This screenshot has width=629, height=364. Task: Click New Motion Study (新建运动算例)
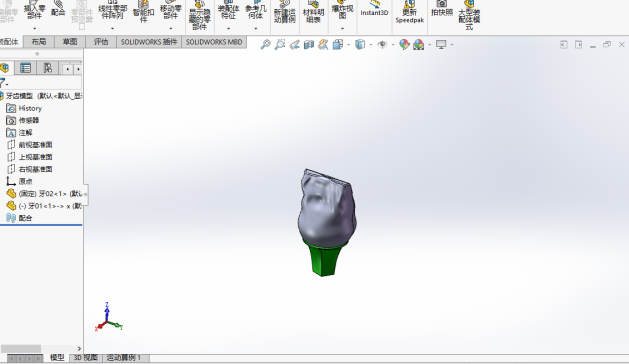tap(284, 12)
